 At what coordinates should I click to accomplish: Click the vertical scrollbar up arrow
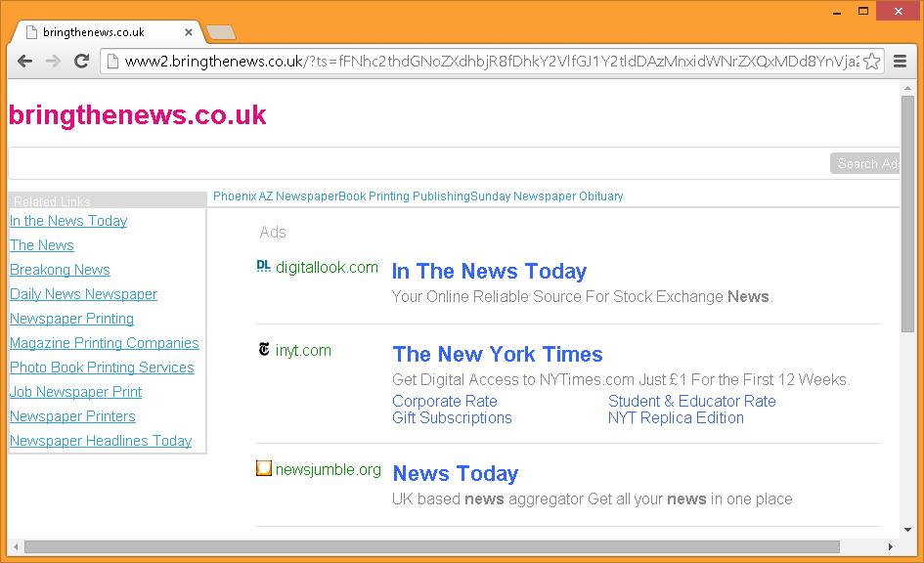(907, 88)
